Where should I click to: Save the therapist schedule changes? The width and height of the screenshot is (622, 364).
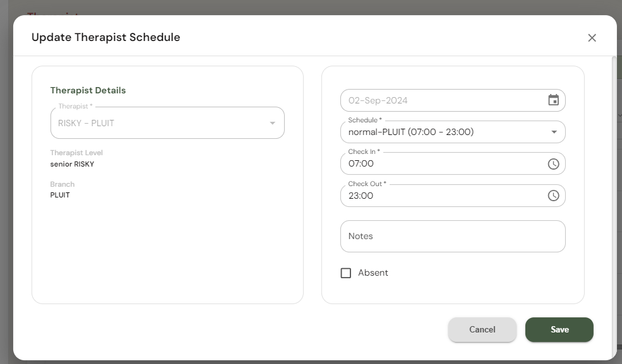click(559, 329)
